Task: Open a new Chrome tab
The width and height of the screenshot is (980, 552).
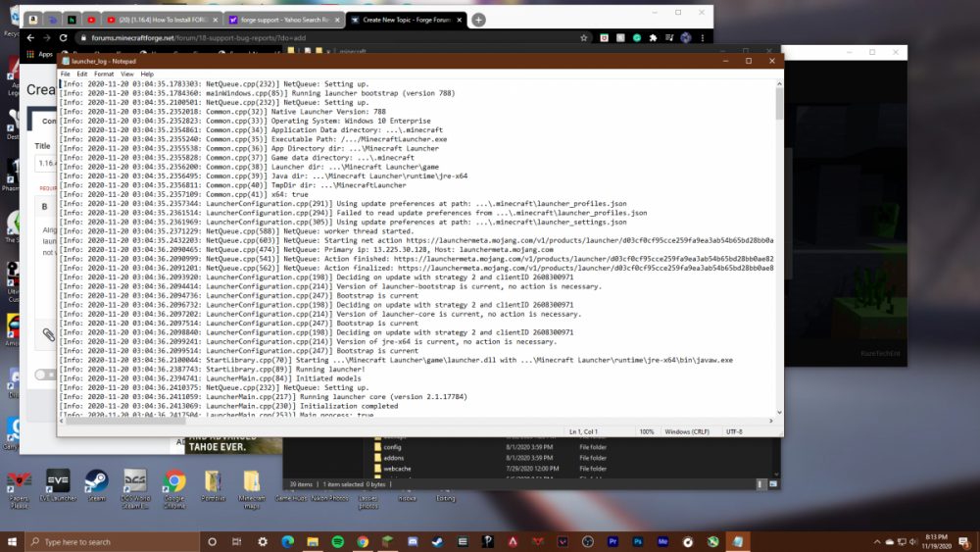Action: [478, 20]
